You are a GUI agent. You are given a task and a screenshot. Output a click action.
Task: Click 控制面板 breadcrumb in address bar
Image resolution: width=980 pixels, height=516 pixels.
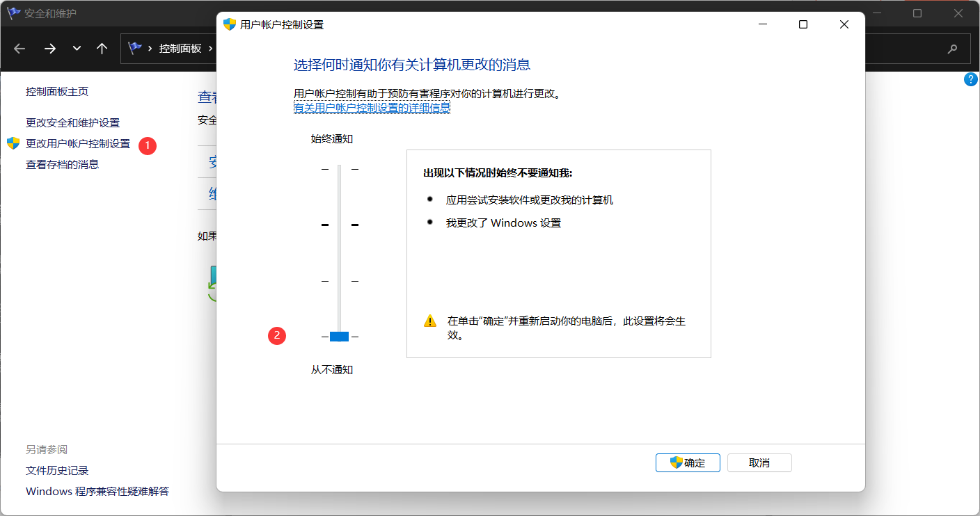180,49
